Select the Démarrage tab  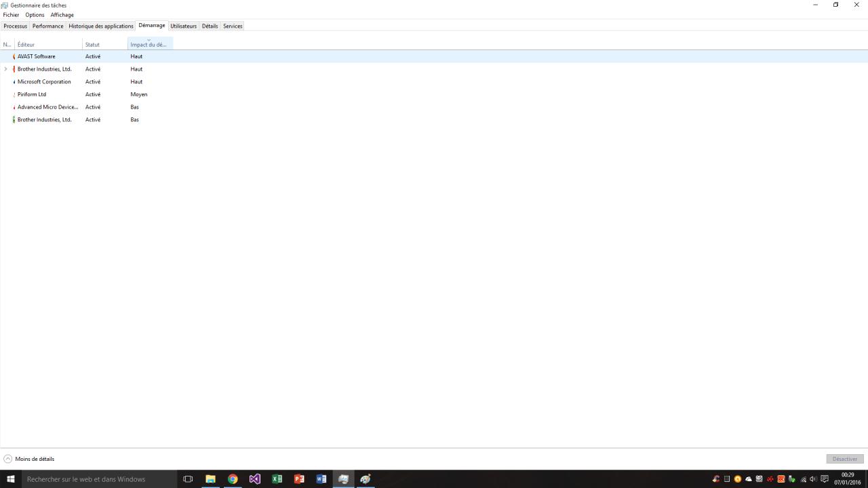152,26
